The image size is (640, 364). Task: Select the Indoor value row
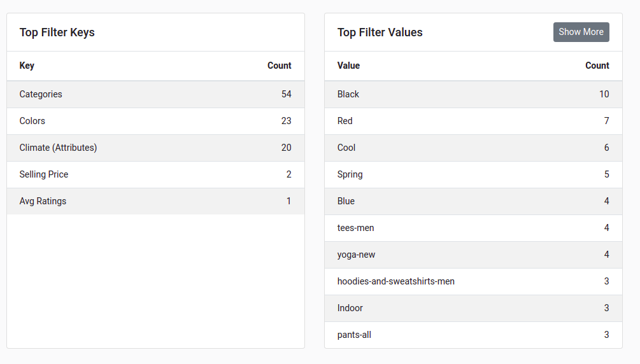(473, 308)
